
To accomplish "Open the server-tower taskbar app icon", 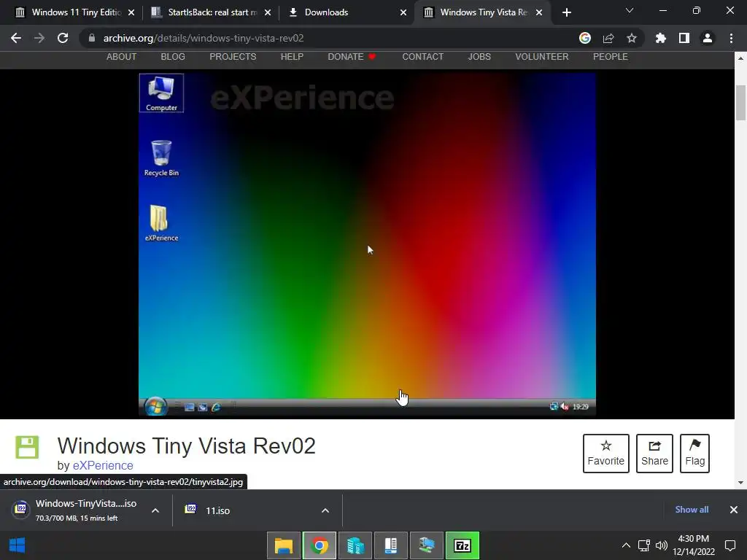I will pyautogui.click(x=391, y=545).
